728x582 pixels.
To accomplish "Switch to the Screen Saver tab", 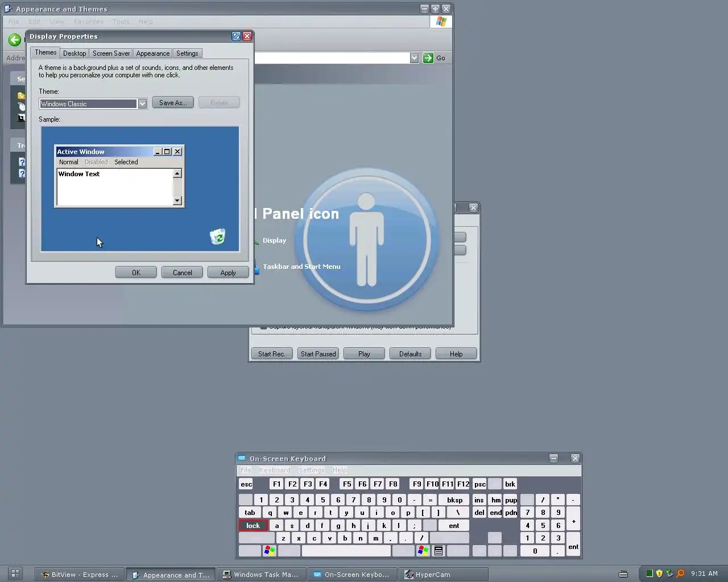I will click(111, 53).
